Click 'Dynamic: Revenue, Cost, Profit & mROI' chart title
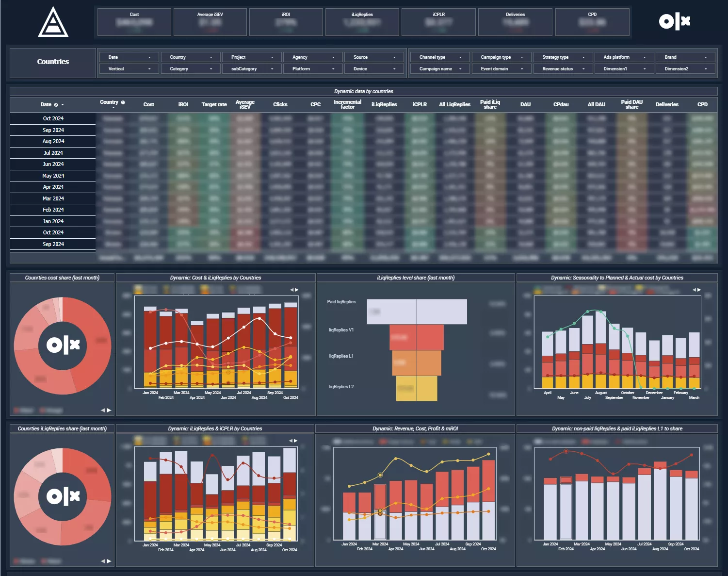The width and height of the screenshot is (728, 576). pos(415,428)
